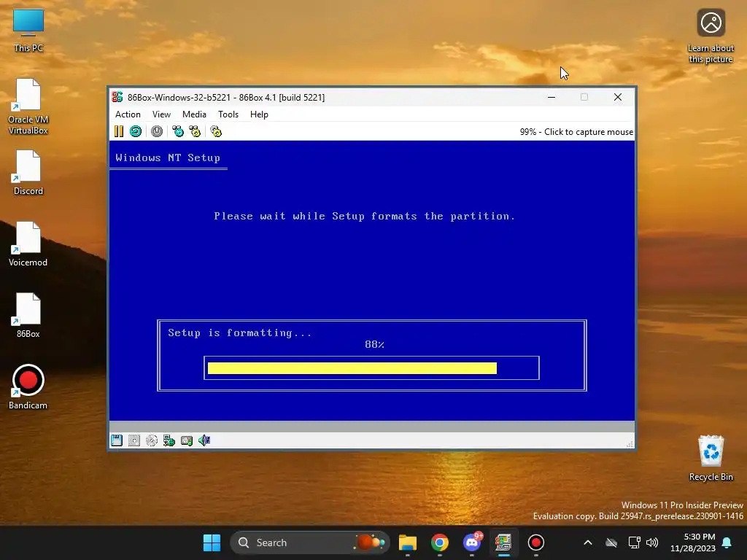Click the sound speaker status icon
This screenshot has width=747, height=560.
point(204,440)
